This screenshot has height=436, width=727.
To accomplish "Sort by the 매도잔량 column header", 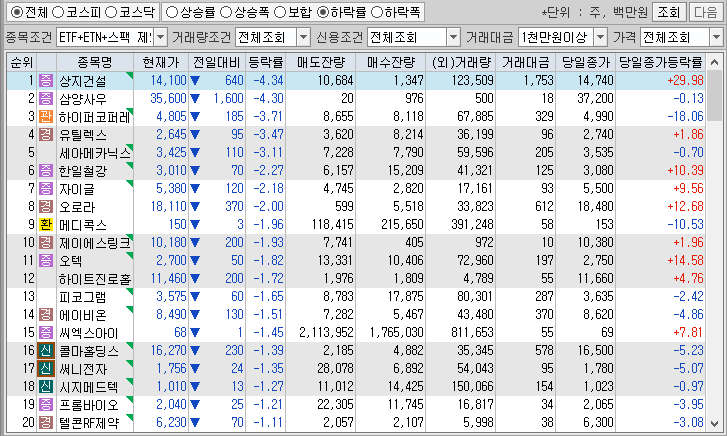I will (x=321, y=62).
